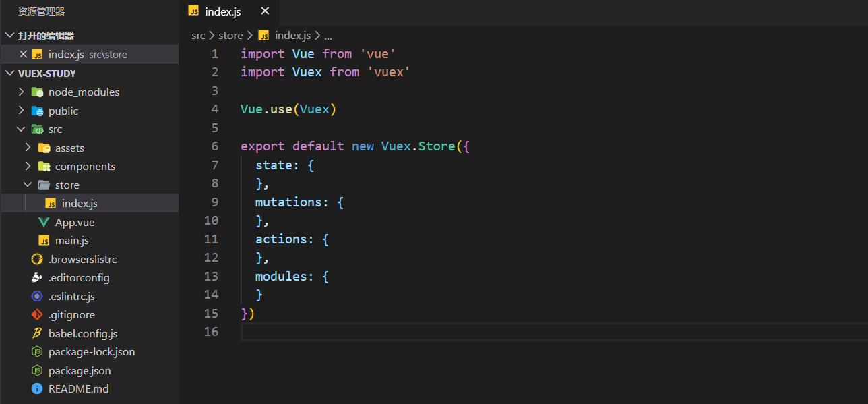Screen dimensions: 868x404
Task: Open package-lock.json from the explorer
Action: [91, 352]
